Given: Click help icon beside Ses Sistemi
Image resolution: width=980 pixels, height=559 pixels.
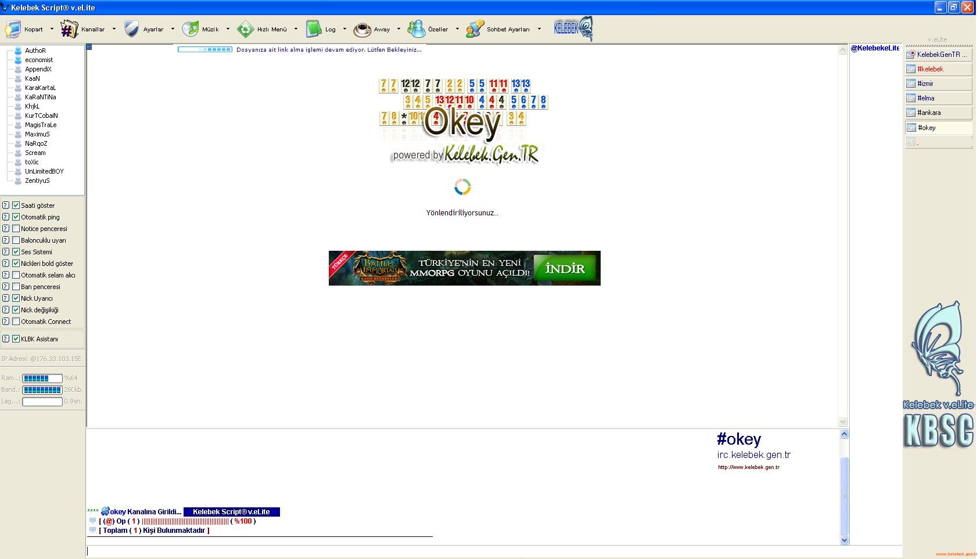Looking at the screenshot, I should coord(6,251).
